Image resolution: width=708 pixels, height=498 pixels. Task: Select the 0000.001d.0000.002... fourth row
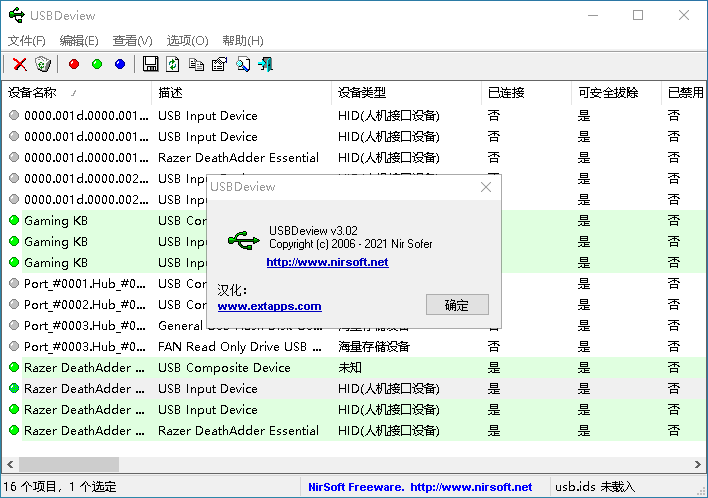[353, 178]
